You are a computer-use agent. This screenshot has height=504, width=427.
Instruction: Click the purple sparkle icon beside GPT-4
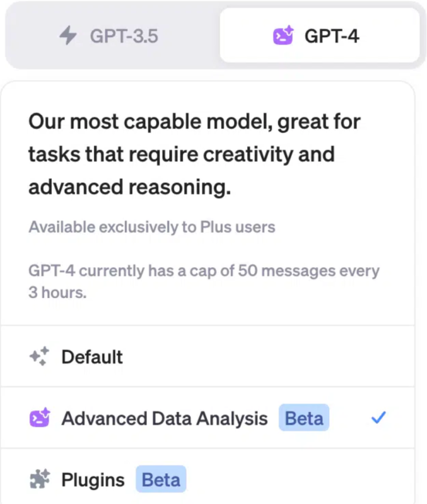(283, 35)
